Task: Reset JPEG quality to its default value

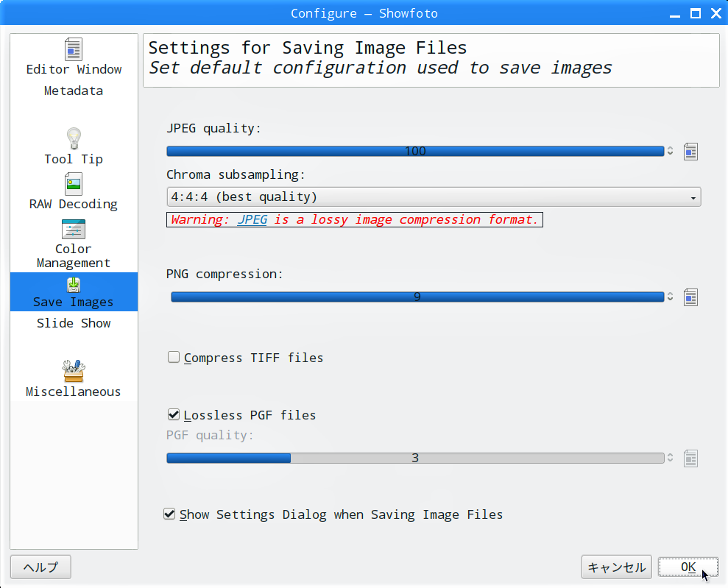Action: tap(690, 152)
